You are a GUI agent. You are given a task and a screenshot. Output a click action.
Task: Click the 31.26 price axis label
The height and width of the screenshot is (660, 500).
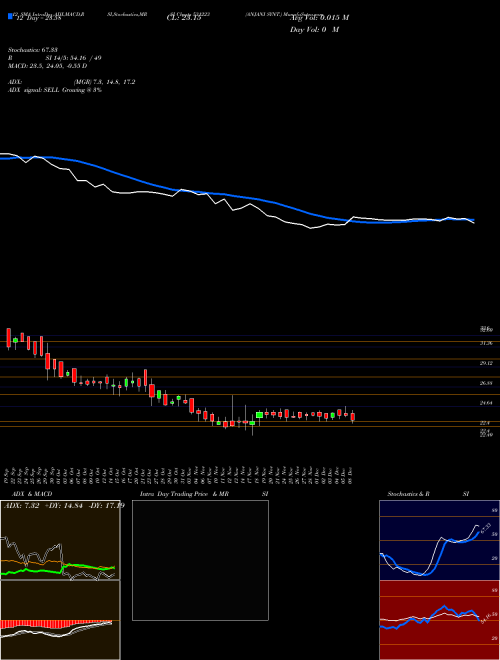(487, 343)
